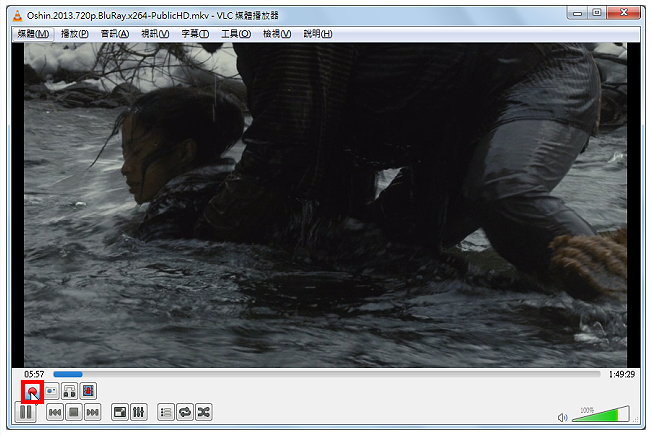This screenshot has height=436, width=652.
Task: Open the 視訊(V) menu
Action: pyautogui.click(x=155, y=34)
